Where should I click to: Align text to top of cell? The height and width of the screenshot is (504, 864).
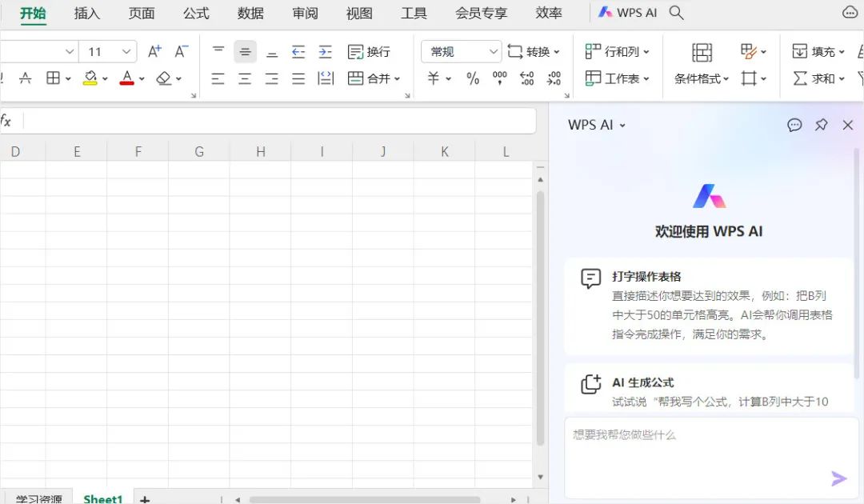pyautogui.click(x=218, y=52)
